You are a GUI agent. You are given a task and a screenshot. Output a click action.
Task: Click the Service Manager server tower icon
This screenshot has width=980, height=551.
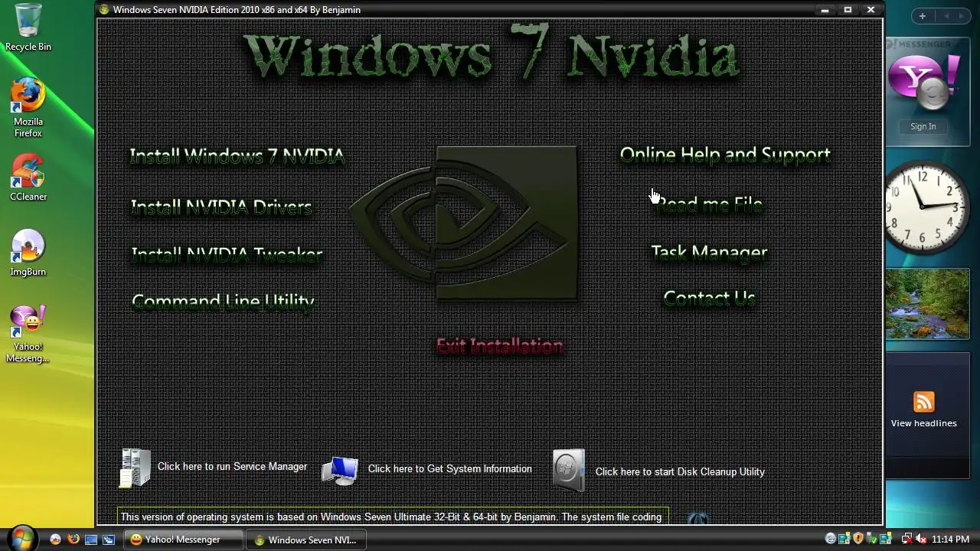[x=136, y=468]
